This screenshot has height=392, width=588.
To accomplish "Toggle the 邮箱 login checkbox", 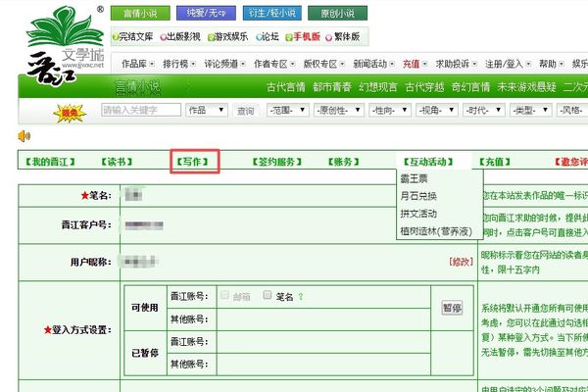I will click(x=224, y=295).
